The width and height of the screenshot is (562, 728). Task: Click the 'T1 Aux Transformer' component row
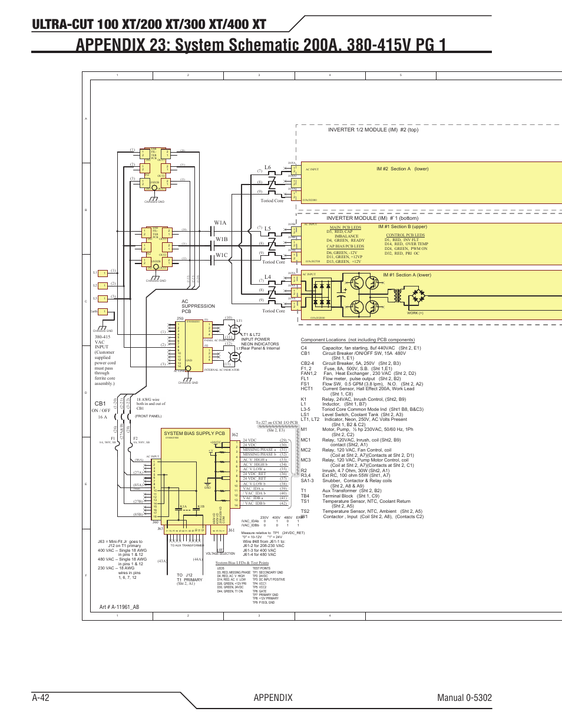tap(341, 491)
